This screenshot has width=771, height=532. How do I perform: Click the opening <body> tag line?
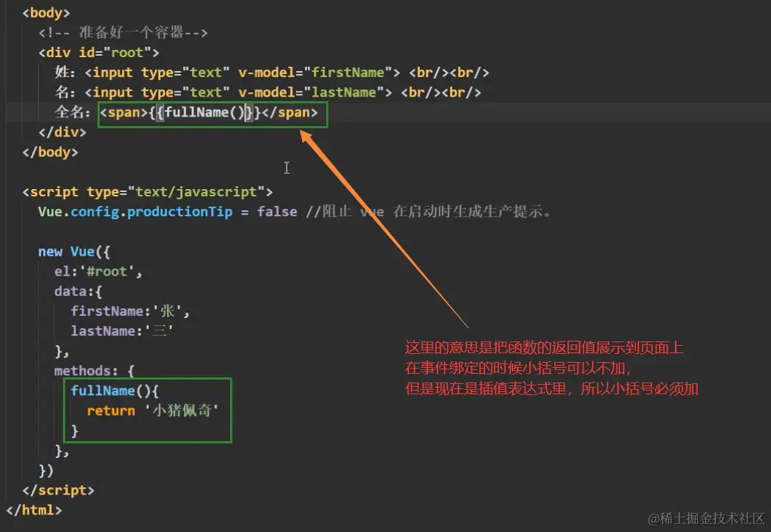(45, 12)
